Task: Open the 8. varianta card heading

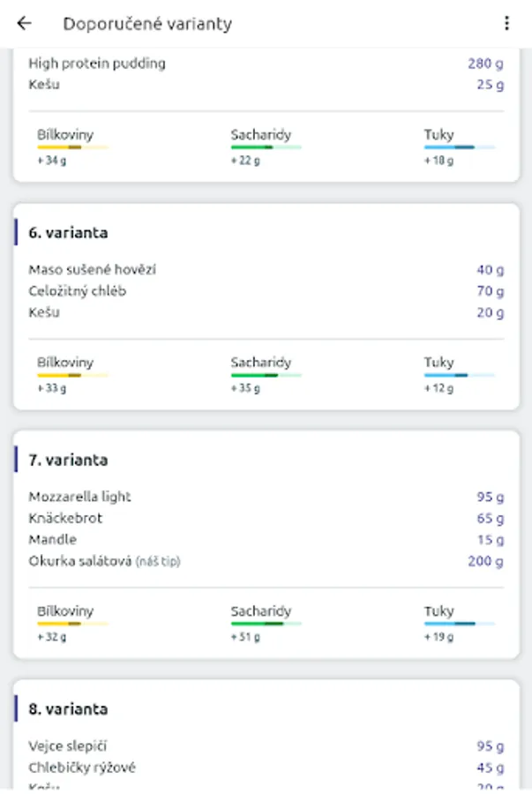Action: 68,708
